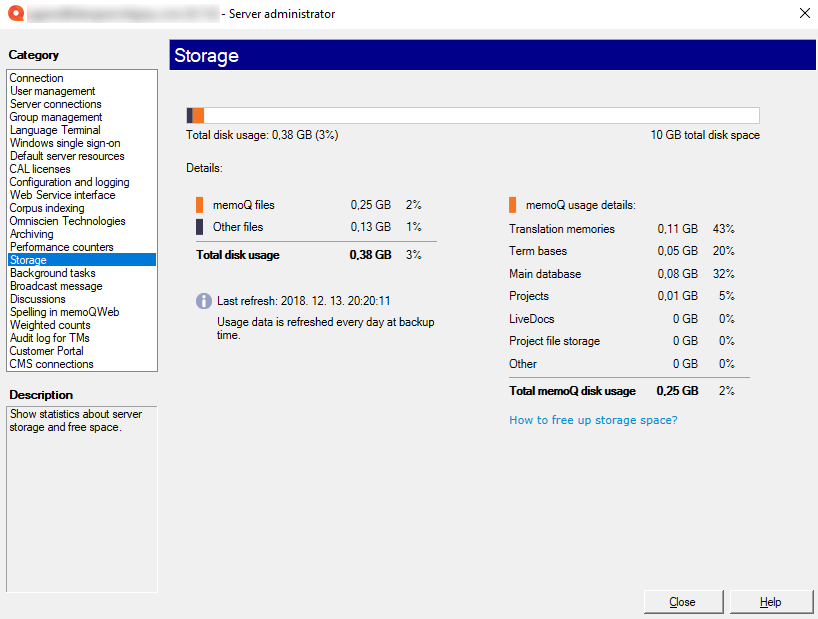The height and width of the screenshot is (619, 818).
Task: Select the Broadcast message category
Action: [55, 286]
